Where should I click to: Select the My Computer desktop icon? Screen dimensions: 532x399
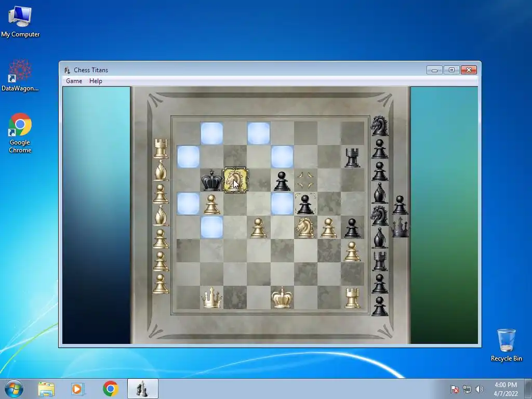(20, 22)
